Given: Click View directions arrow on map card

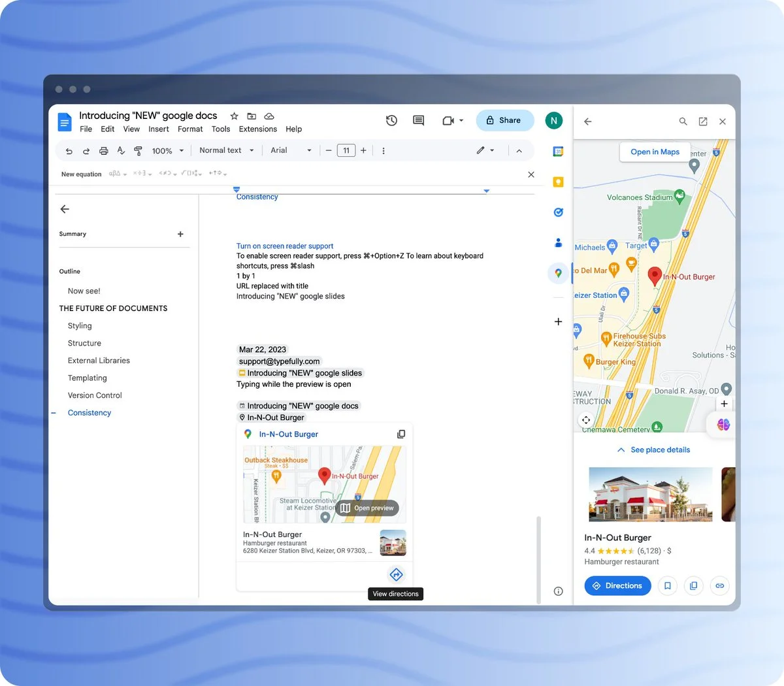Looking at the screenshot, I should [396, 574].
